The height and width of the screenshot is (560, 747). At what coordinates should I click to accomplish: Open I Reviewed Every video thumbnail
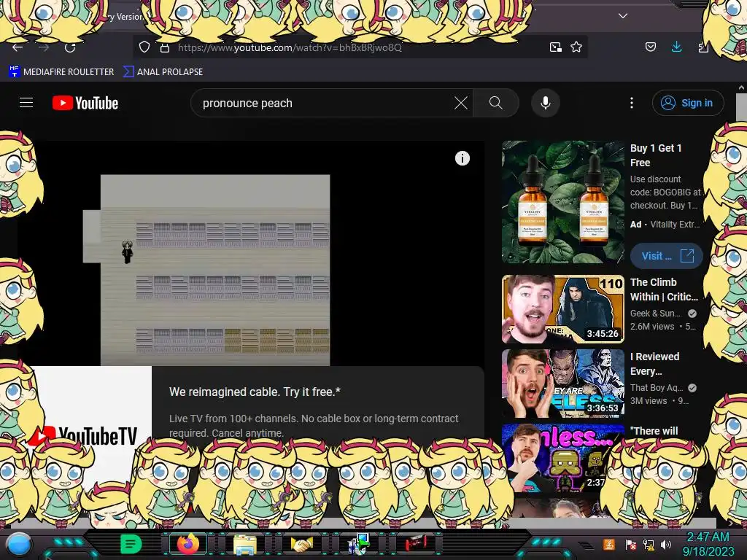click(562, 384)
